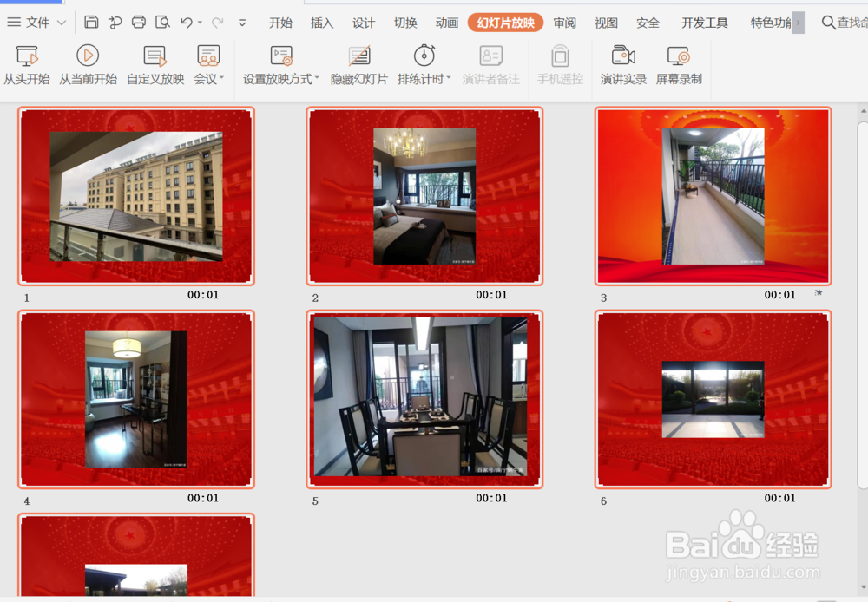Select slide 1 thumbnail with building photo
Image resolution: width=868 pixels, height=602 pixels.
(136, 196)
